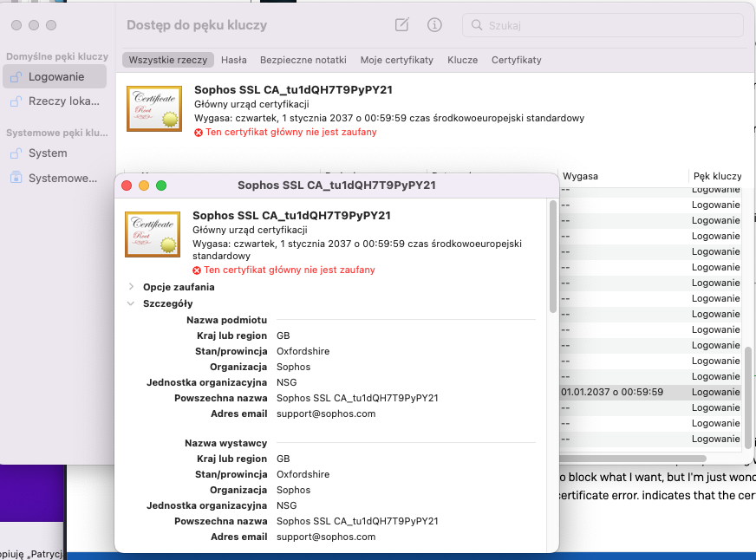Click the compose new item icon
This screenshot has width=756, height=560.
click(x=401, y=24)
